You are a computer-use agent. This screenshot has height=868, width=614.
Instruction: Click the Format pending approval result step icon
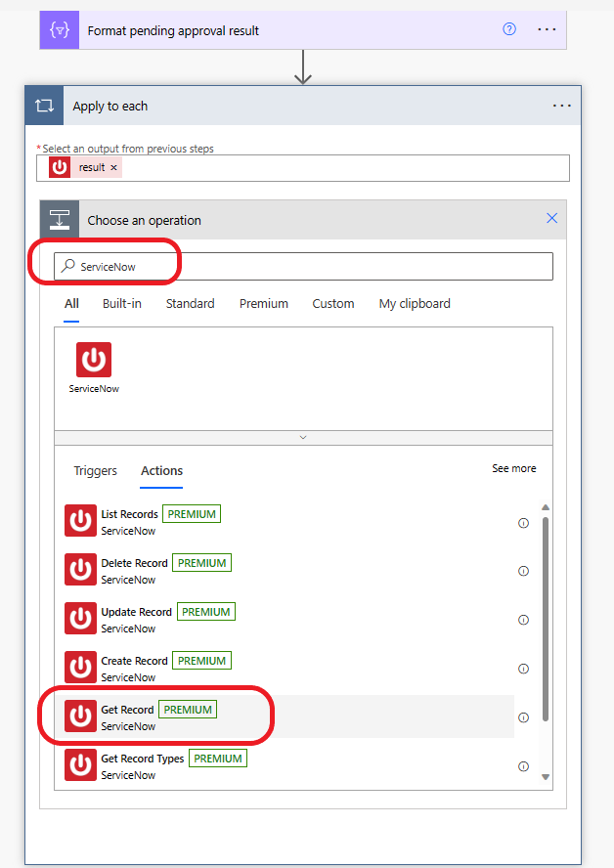[60, 30]
